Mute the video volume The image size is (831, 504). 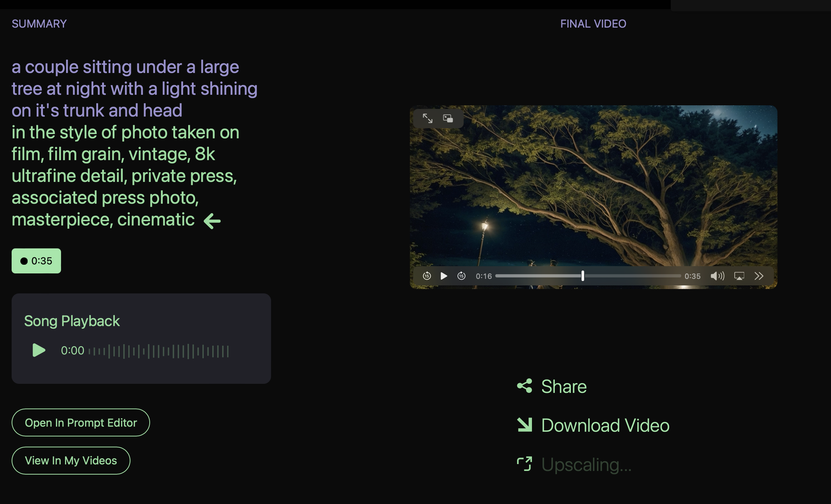coord(717,276)
